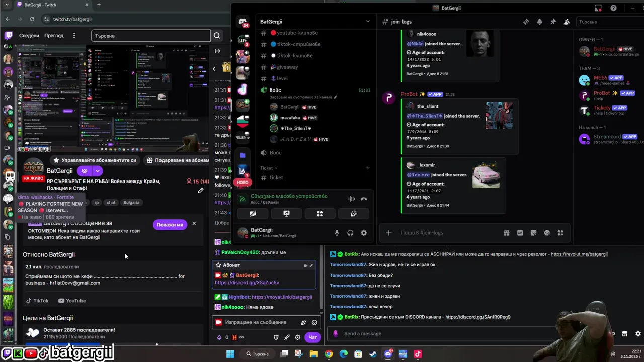Toggle join-logs channel notification bell

tap(539, 22)
